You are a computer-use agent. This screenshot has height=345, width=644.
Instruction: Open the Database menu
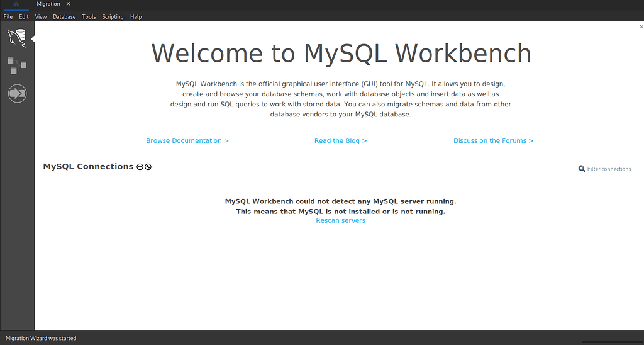point(64,17)
